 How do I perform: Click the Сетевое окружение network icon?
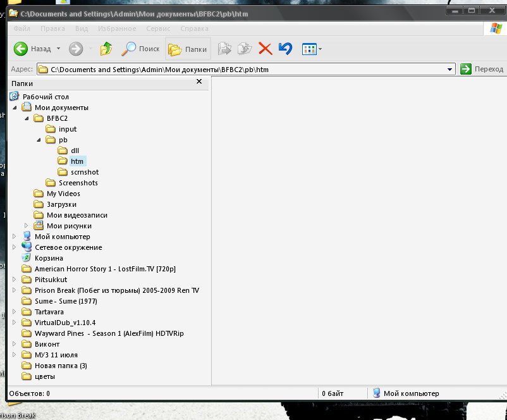coord(26,247)
